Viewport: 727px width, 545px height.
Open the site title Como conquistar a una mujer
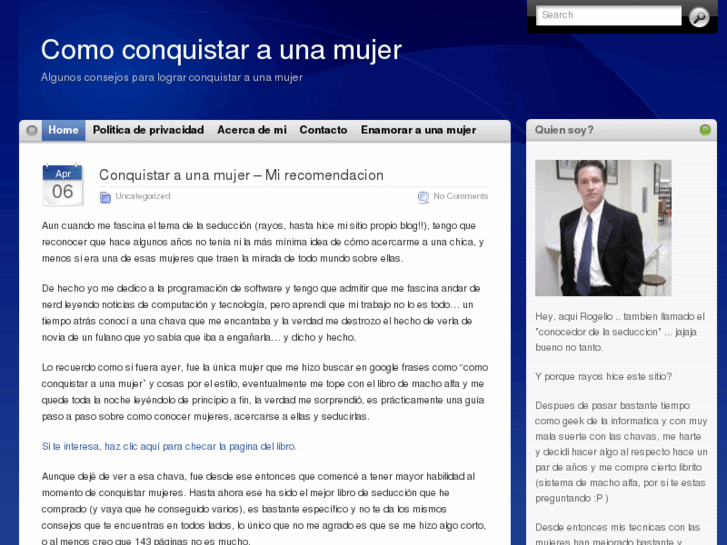pyautogui.click(x=221, y=50)
